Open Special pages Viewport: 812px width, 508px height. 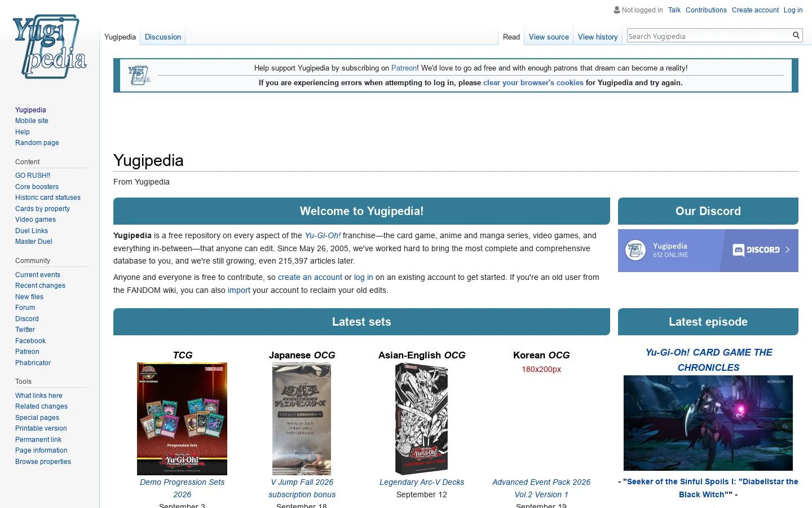click(x=37, y=418)
